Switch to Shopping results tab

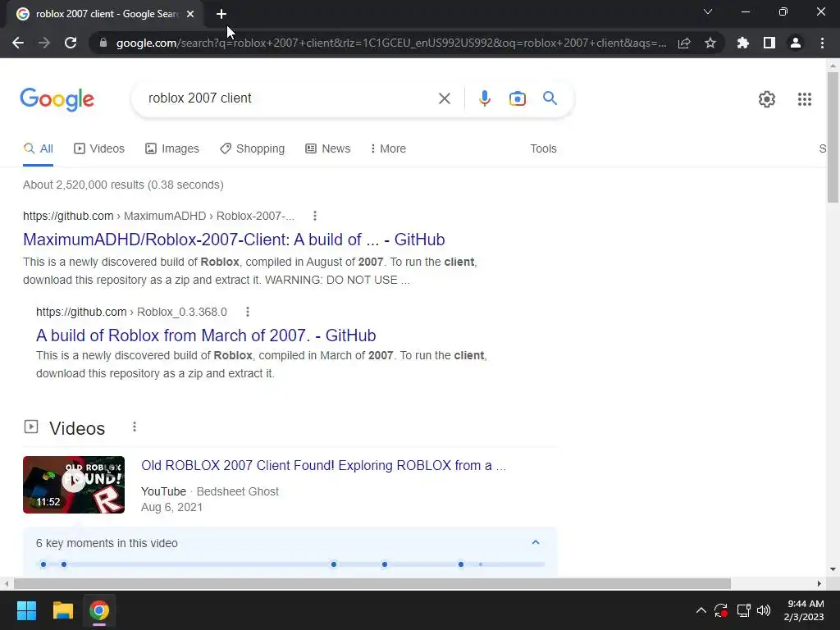(253, 148)
